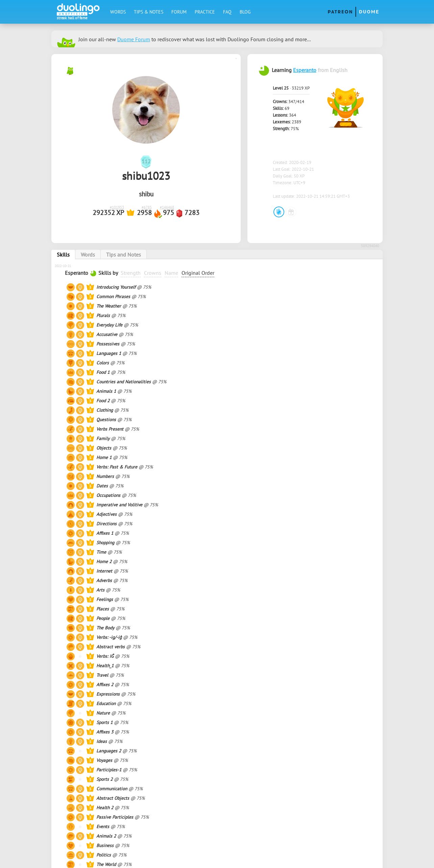
Task: Switch to the Words tab
Action: 88,255
